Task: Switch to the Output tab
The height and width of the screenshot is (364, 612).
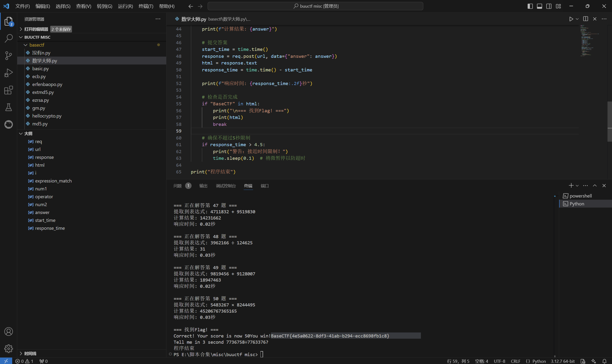Action: coord(203,186)
